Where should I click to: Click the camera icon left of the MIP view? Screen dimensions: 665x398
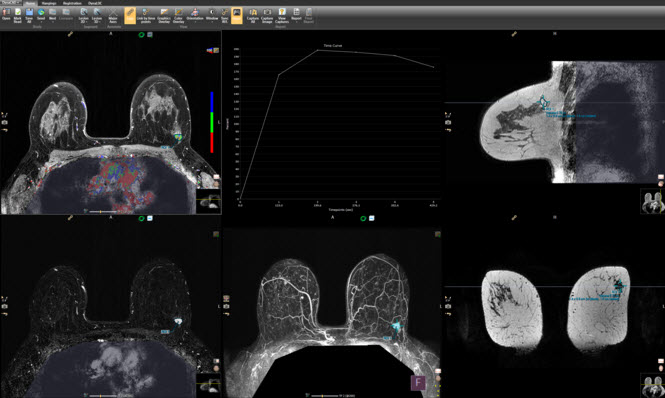[226, 306]
